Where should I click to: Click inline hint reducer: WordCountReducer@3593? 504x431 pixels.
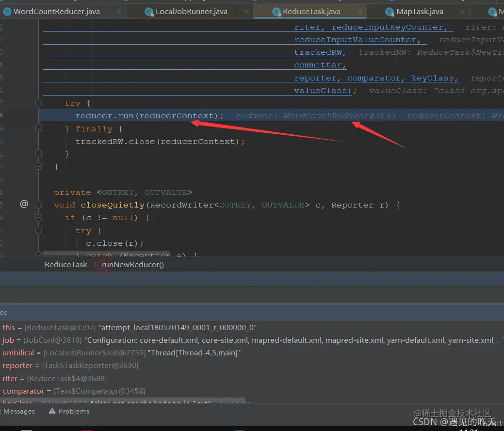coord(316,116)
